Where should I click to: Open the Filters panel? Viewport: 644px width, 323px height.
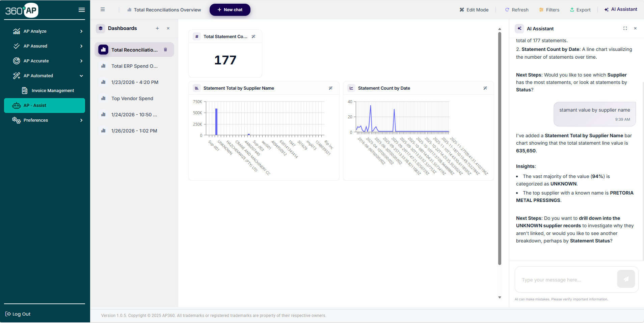click(549, 10)
